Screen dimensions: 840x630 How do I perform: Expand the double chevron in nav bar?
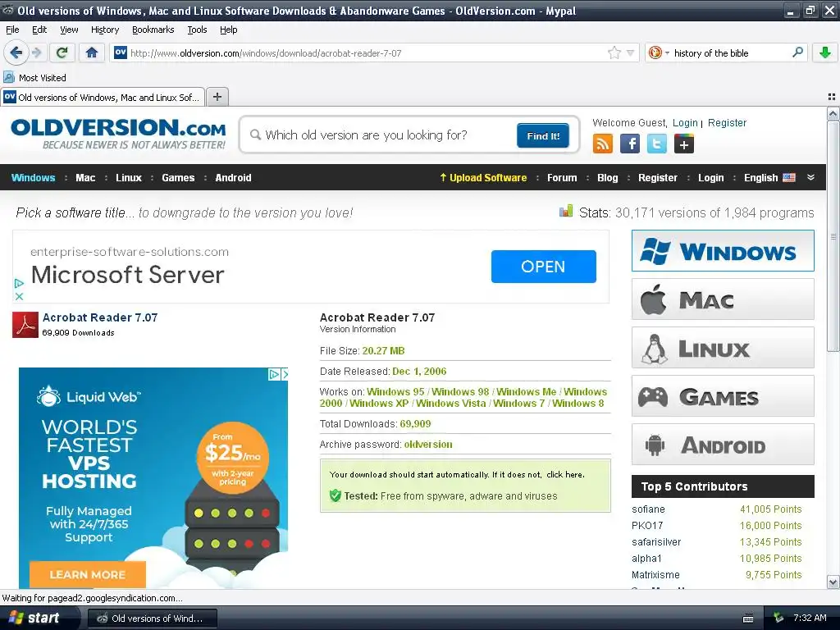810,177
